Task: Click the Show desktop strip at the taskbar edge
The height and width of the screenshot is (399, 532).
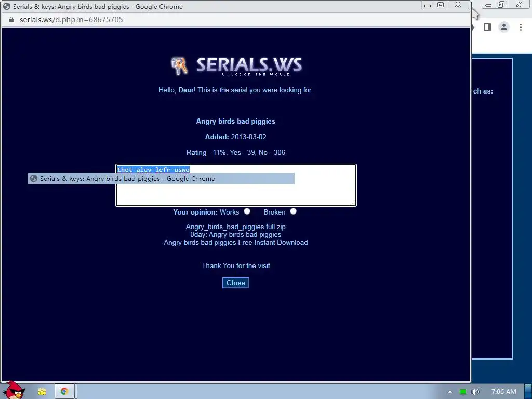Action: click(528, 392)
